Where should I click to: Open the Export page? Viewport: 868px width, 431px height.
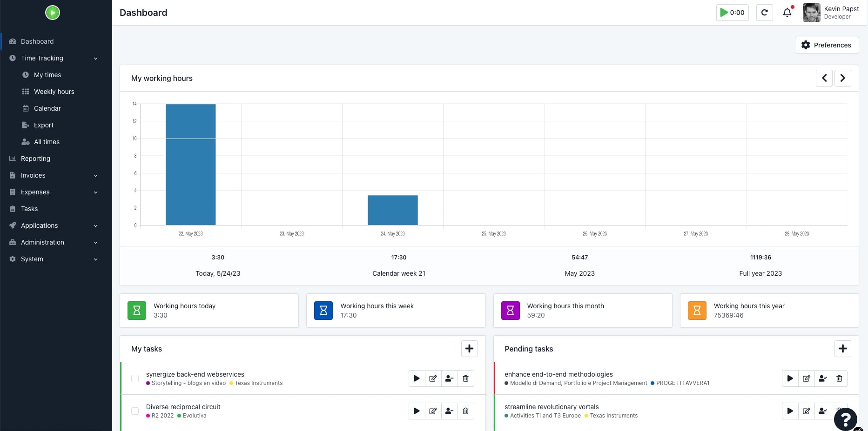(56, 125)
